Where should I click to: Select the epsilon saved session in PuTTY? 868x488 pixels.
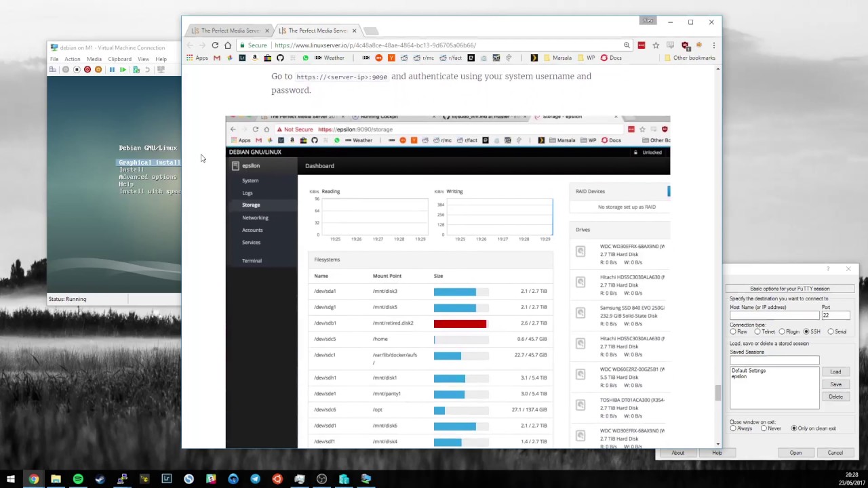739,376
